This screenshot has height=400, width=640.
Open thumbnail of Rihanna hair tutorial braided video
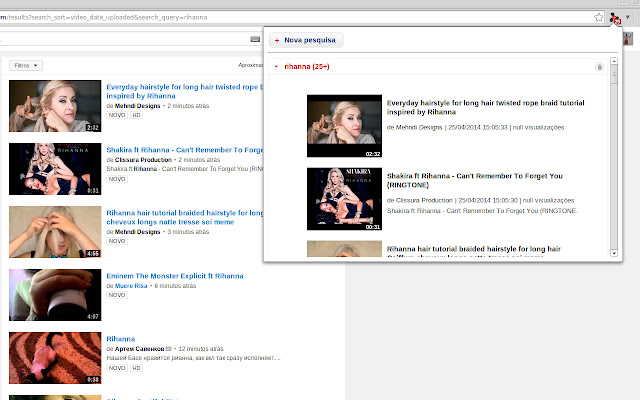[55, 232]
